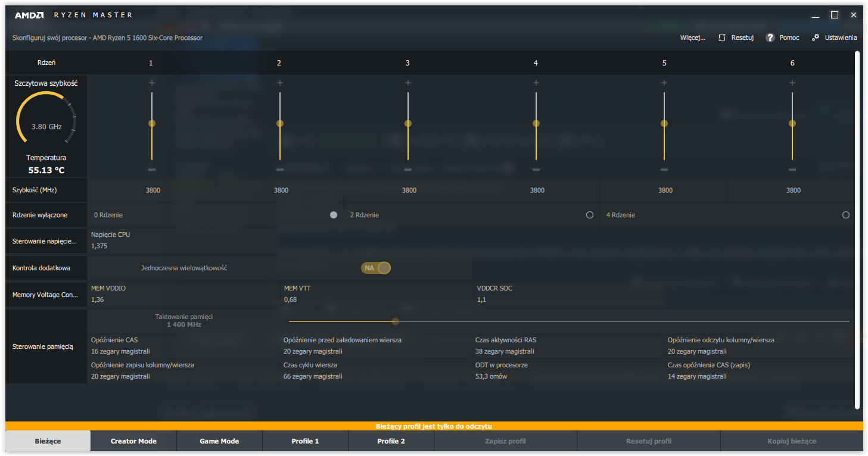
Task: Click the minus icon below core 4 slider
Action: 536,170
